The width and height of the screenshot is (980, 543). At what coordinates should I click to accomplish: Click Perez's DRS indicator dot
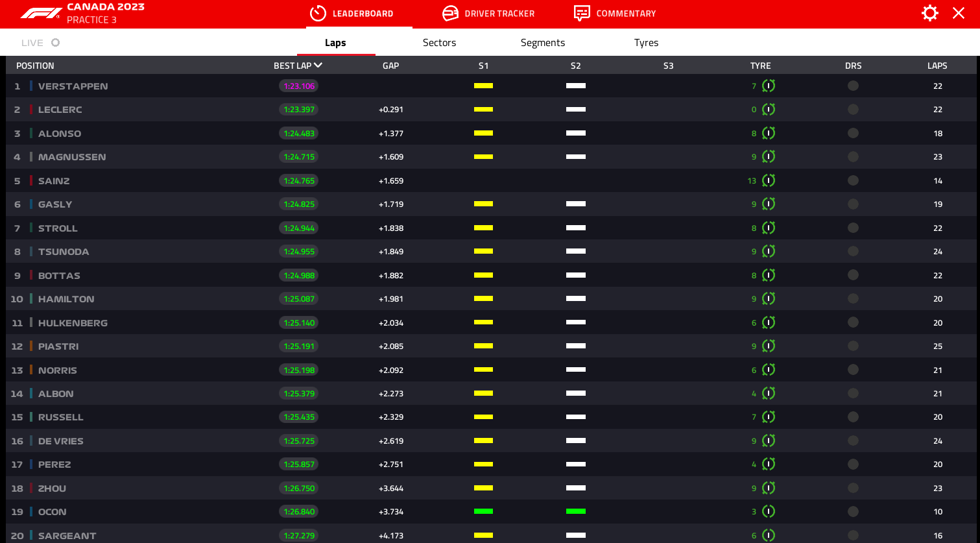click(x=853, y=464)
